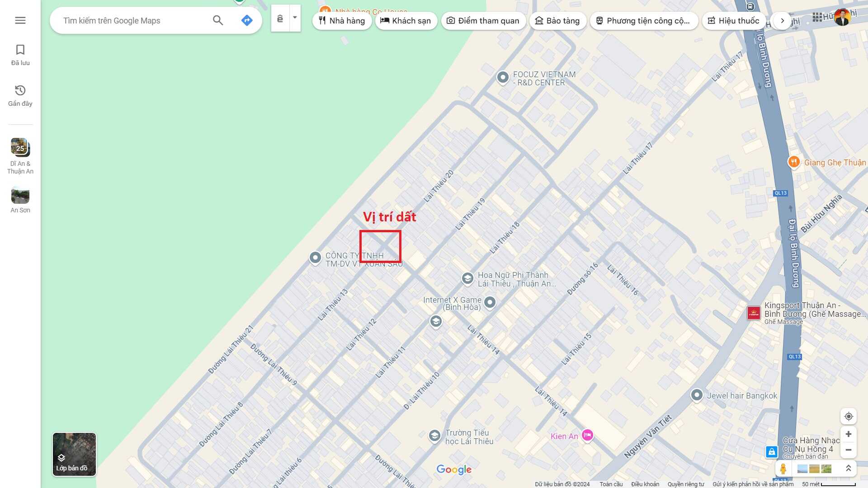Click the search magnifier icon
Screen dimensions: 868x488
tap(218, 20)
